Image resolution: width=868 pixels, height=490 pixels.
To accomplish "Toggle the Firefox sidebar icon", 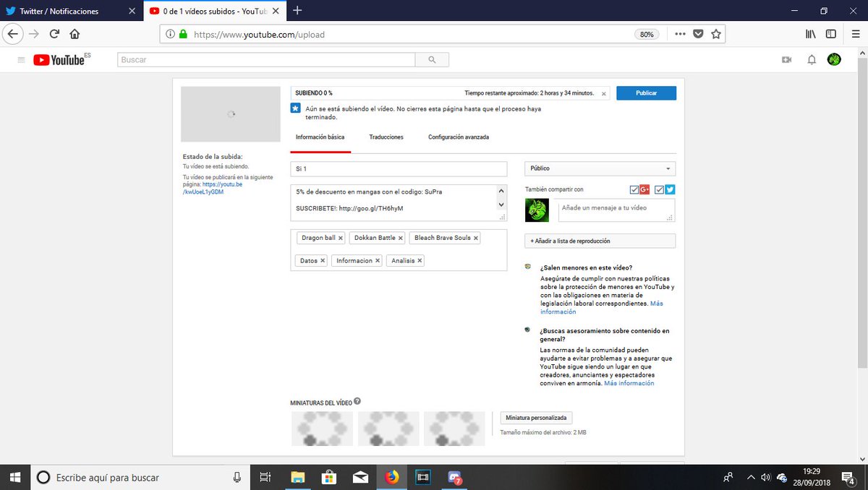I will pos(831,34).
